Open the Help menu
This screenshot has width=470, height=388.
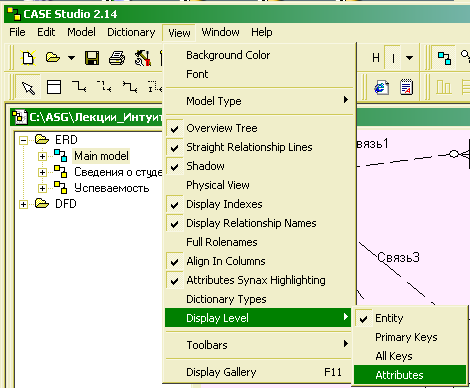pyautogui.click(x=262, y=32)
